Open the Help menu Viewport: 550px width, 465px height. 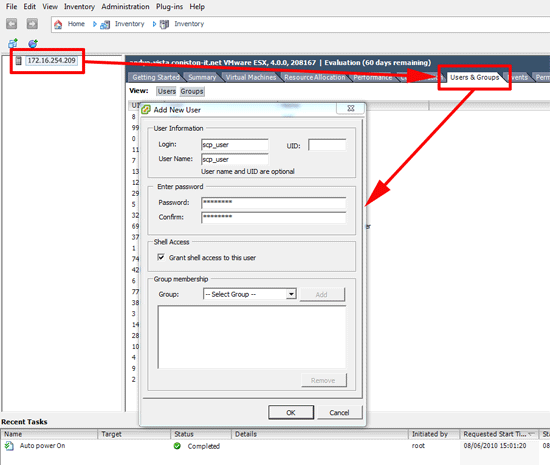(197, 7)
